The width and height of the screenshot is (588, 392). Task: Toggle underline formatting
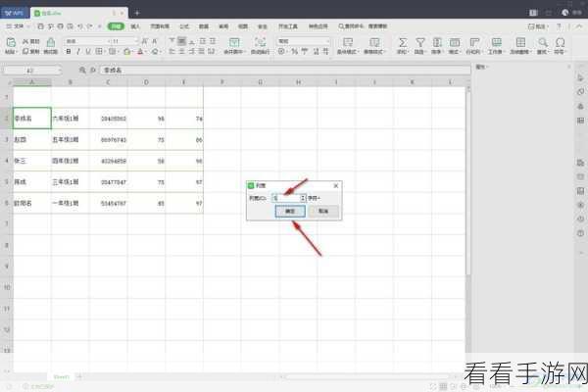[88, 51]
